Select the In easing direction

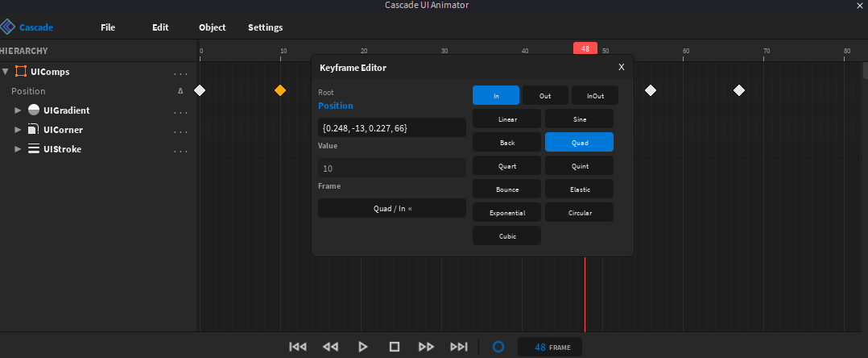(496, 95)
